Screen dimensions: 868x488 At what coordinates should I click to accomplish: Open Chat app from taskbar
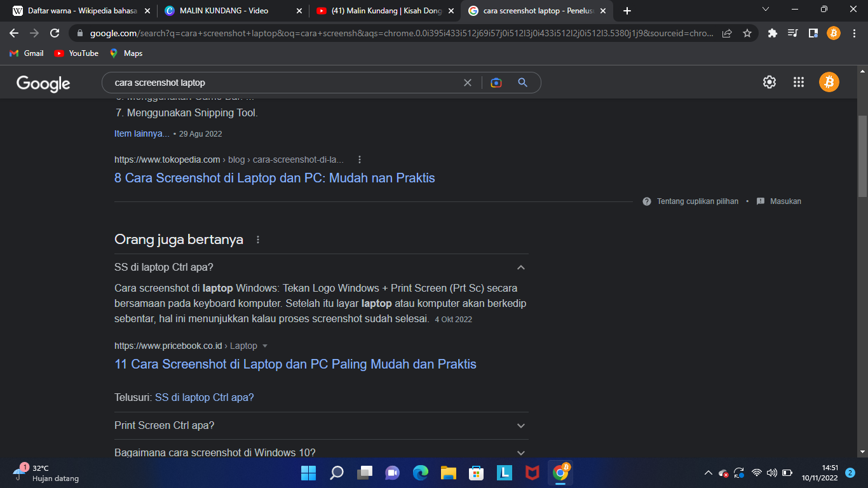393,473
